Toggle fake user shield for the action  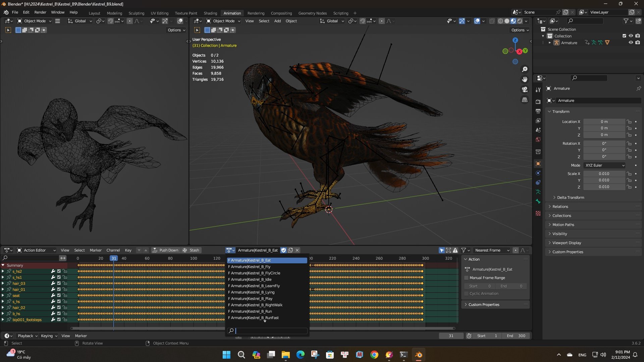click(x=283, y=250)
